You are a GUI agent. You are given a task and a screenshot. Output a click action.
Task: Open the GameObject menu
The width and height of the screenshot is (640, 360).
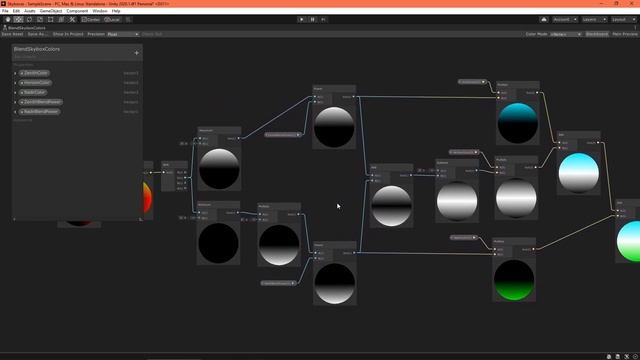51,11
